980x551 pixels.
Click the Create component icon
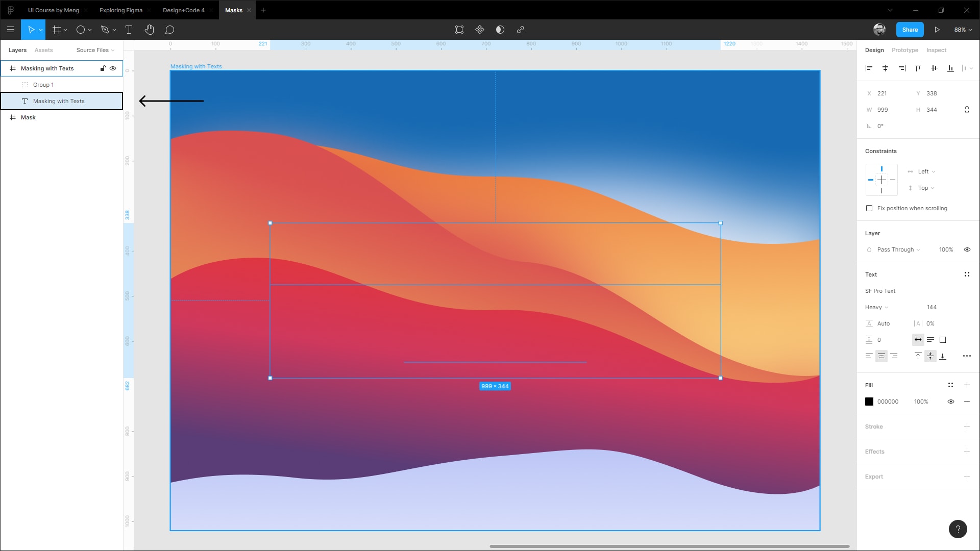479,30
